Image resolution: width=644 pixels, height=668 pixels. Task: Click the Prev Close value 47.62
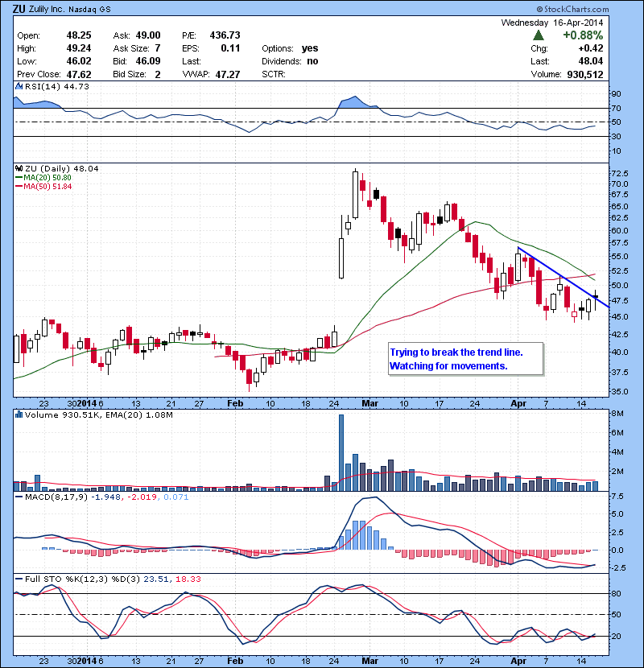pos(79,74)
